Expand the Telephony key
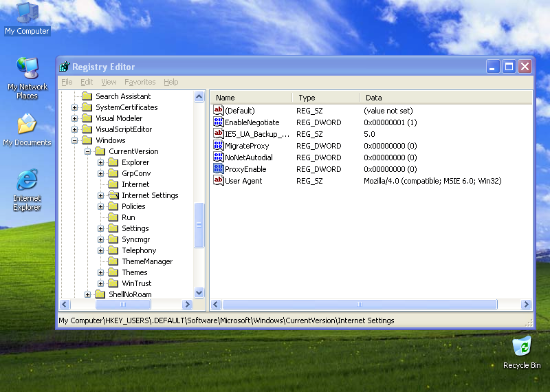 click(x=100, y=250)
